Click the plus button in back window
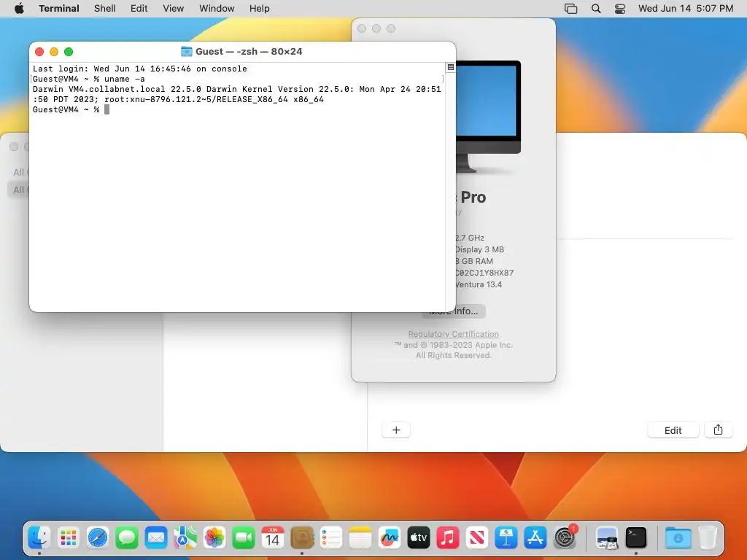747x560 pixels. click(x=396, y=430)
